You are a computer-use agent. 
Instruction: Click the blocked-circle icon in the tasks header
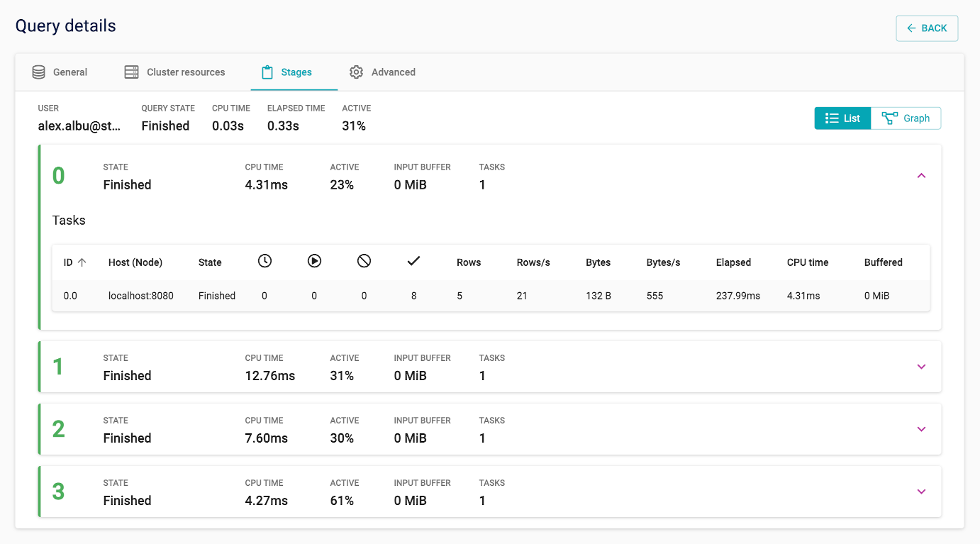pos(364,260)
